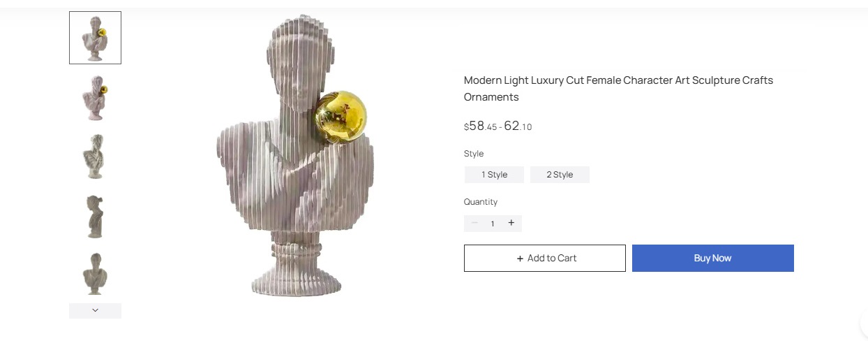
Task: Add to Cart button
Action: [x=545, y=258]
